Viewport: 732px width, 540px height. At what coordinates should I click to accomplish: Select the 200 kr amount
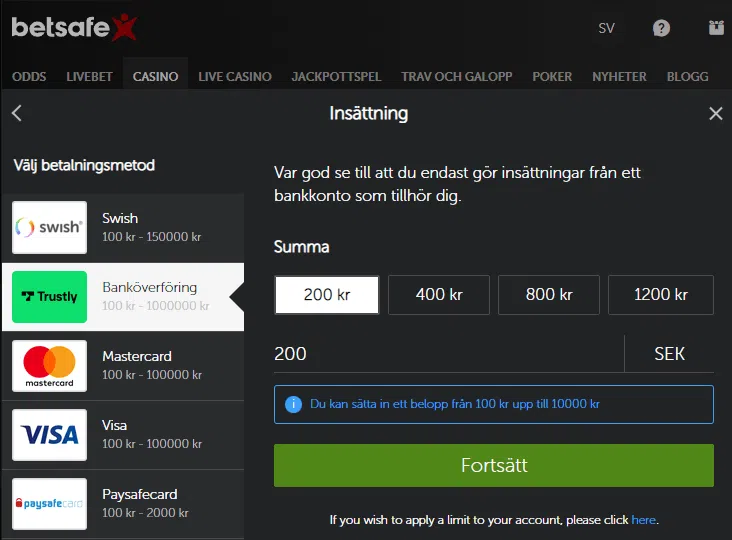click(327, 295)
